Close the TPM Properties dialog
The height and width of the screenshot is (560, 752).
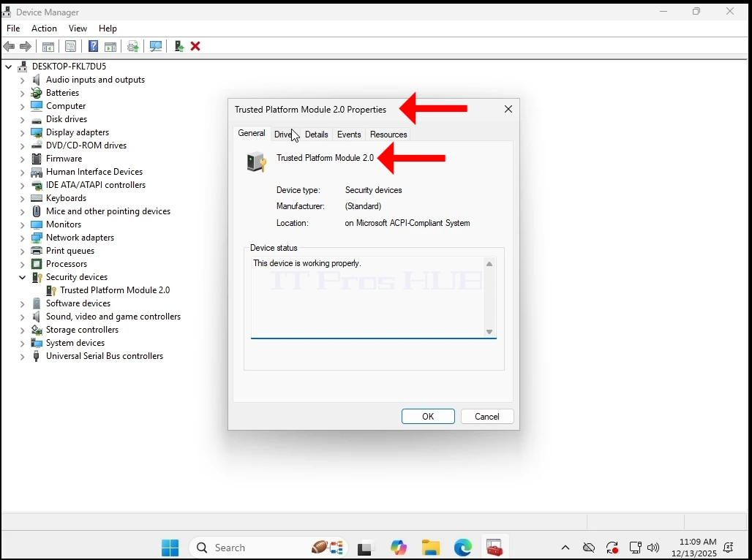pyautogui.click(x=508, y=110)
